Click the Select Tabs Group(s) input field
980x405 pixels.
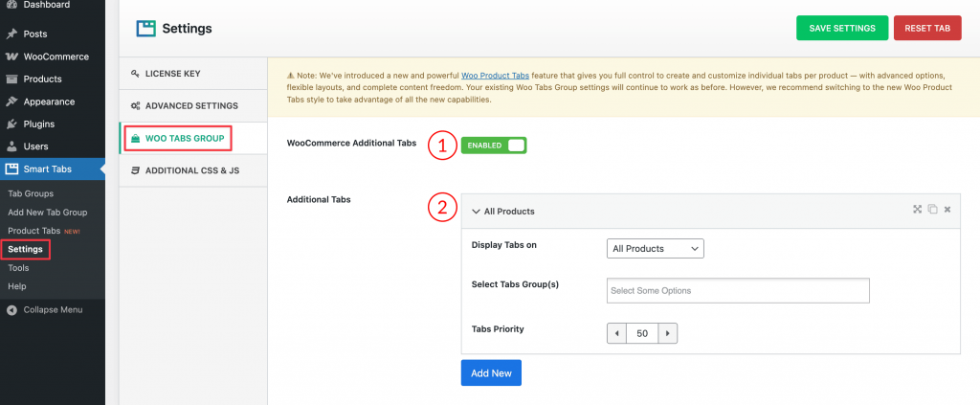click(738, 291)
